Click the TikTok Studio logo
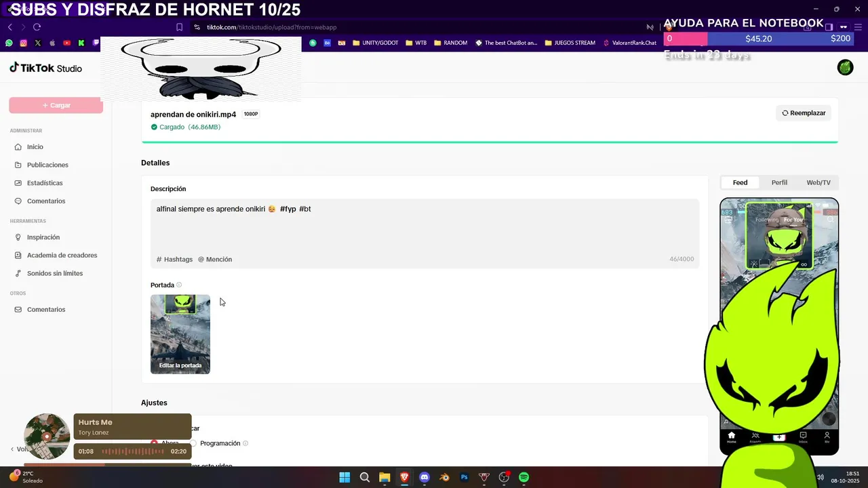Viewport: 868px width, 488px height. tap(45, 68)
